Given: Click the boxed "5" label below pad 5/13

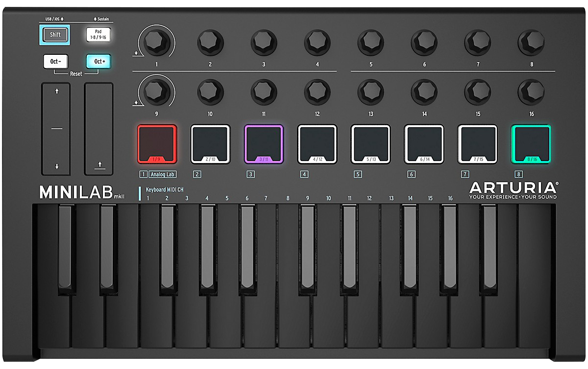Looking at the screenshot, I should [358, 174].
